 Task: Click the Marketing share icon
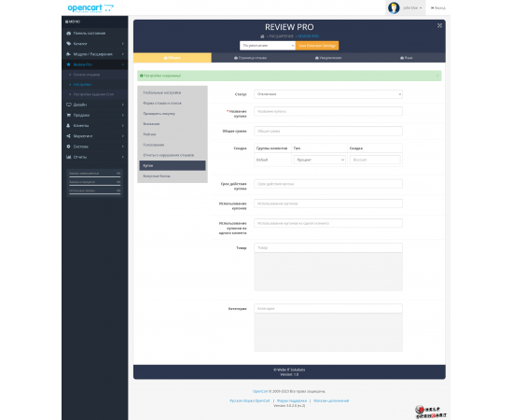(x=69, y=136)
